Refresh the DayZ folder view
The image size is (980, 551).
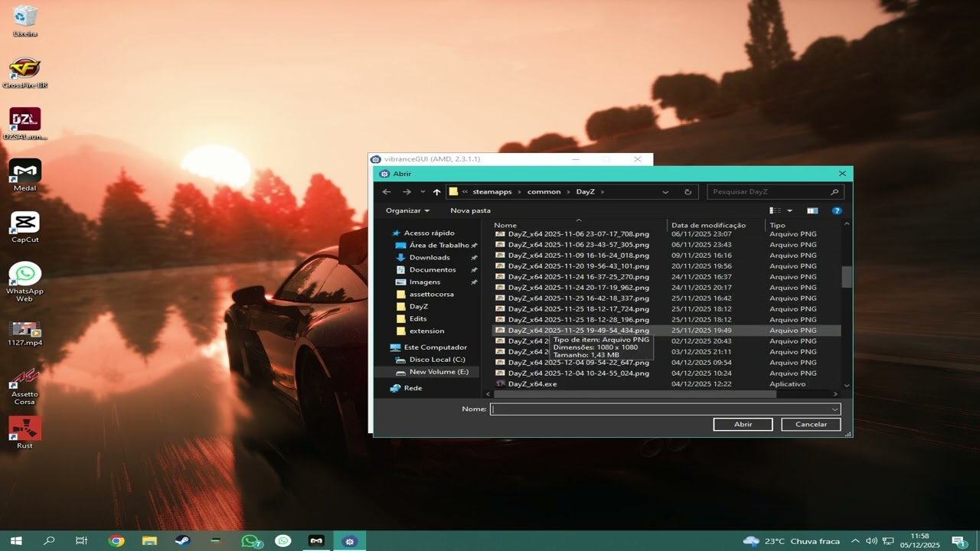[688, 192]
